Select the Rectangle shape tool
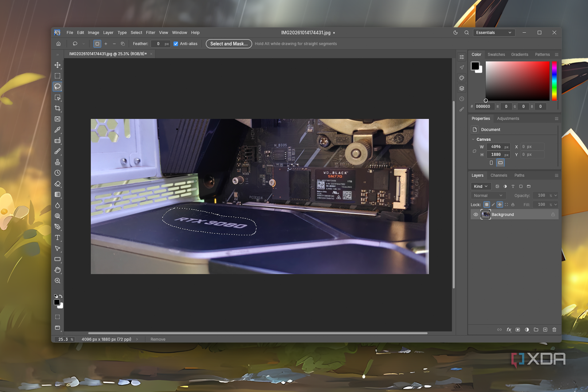The width and height of the screenshot is (588, 392). (x=57, y=259)
